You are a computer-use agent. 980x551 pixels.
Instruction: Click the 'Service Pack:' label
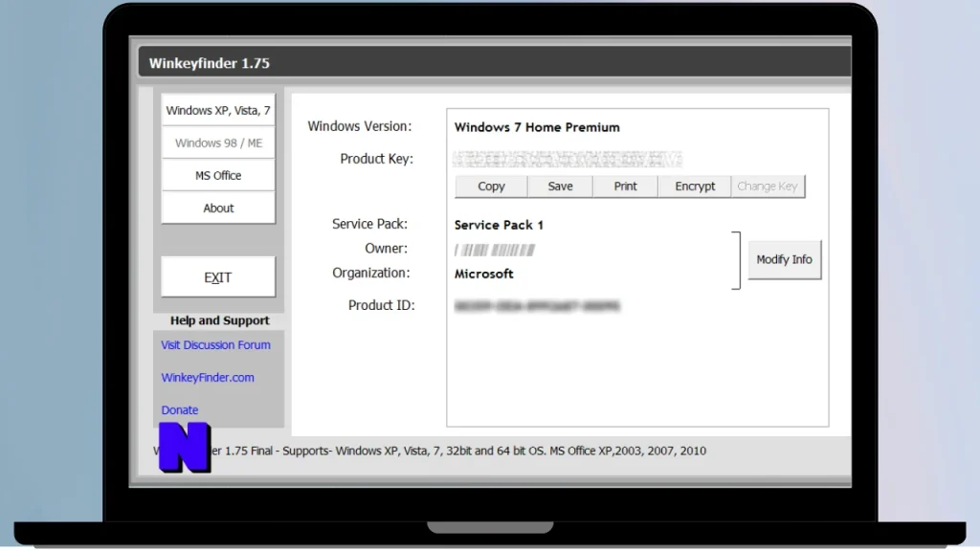370,224
